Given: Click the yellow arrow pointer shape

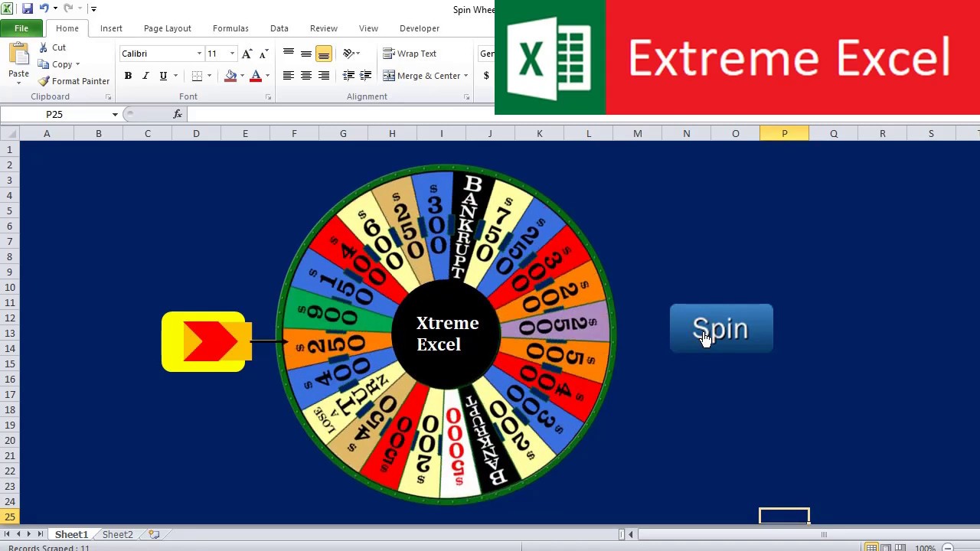Looking at the screenshot, I should tap(204, 341).
